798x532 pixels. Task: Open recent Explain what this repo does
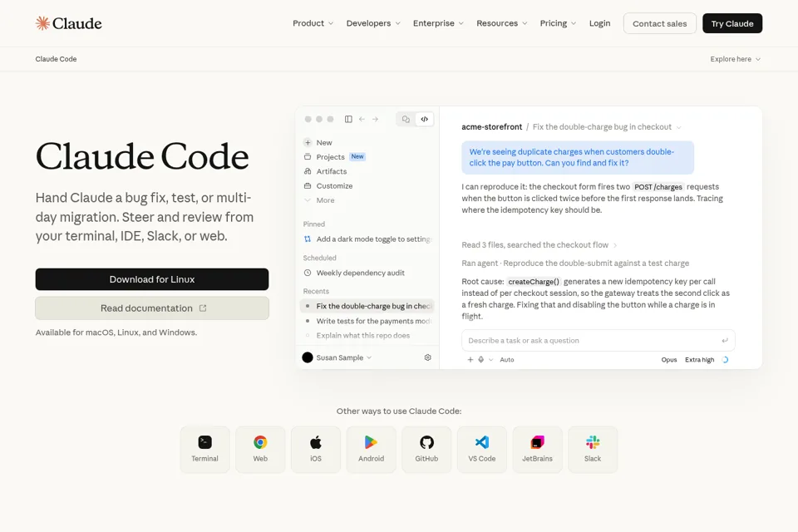(367, 336)
